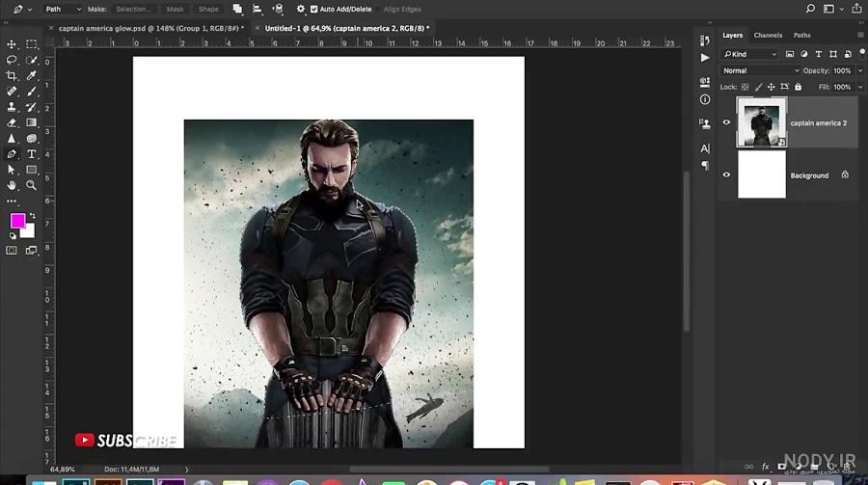The image size is (868, 485).
Task: Click the Make Mask button
Action: pos(175,9)
